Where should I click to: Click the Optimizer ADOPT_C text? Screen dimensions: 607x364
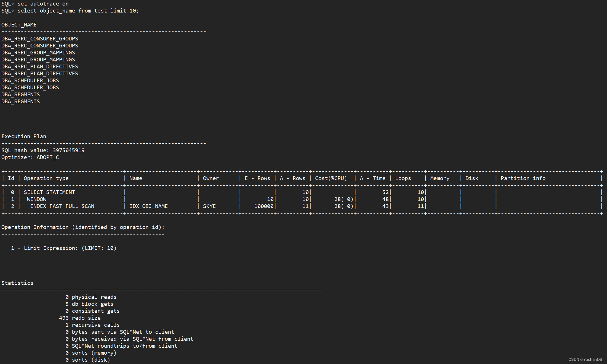(x=47, y=157)
